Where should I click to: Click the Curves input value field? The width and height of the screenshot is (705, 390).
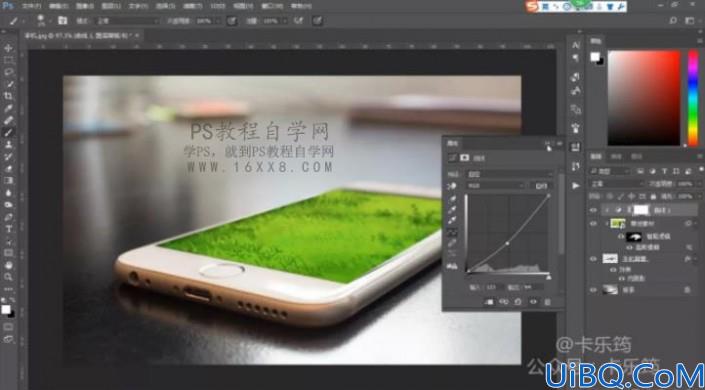coord(494,287)
